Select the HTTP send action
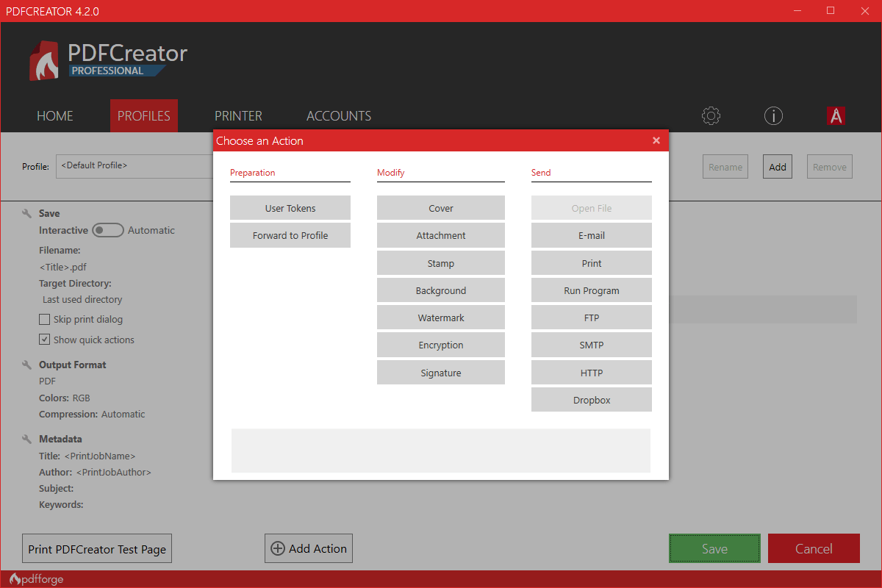Image resolution: width=882 pixels, height=588 pixels. click(x=592, y=373)
